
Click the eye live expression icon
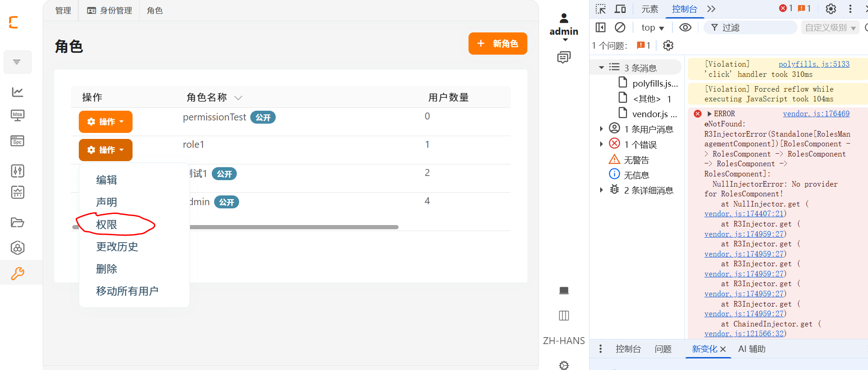[685, 27]
